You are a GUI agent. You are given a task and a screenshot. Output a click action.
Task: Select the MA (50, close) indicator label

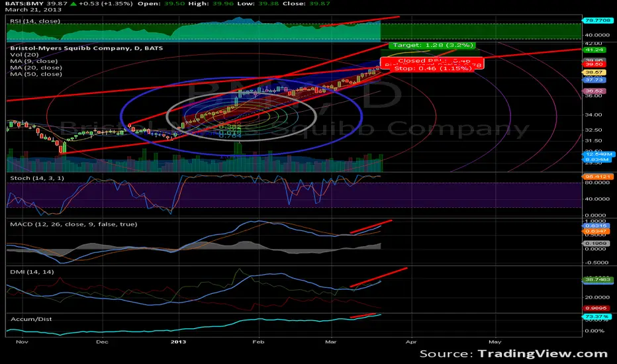(x=36, y=74)
